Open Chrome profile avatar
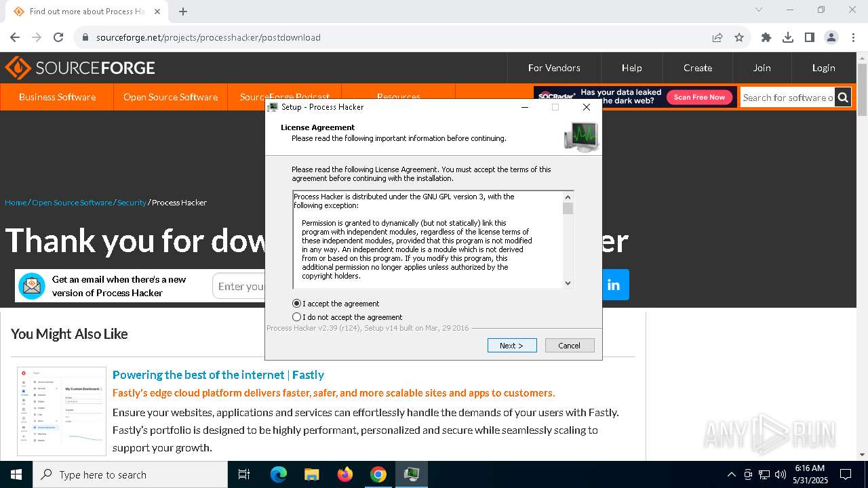The image size is (868, 488). pos(831,37)
